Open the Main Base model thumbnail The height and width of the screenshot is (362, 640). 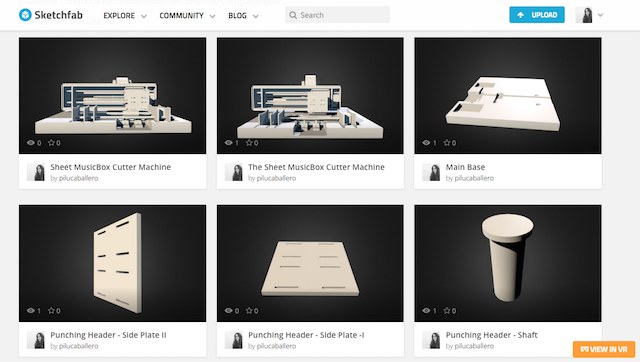(x=508, y=96)
